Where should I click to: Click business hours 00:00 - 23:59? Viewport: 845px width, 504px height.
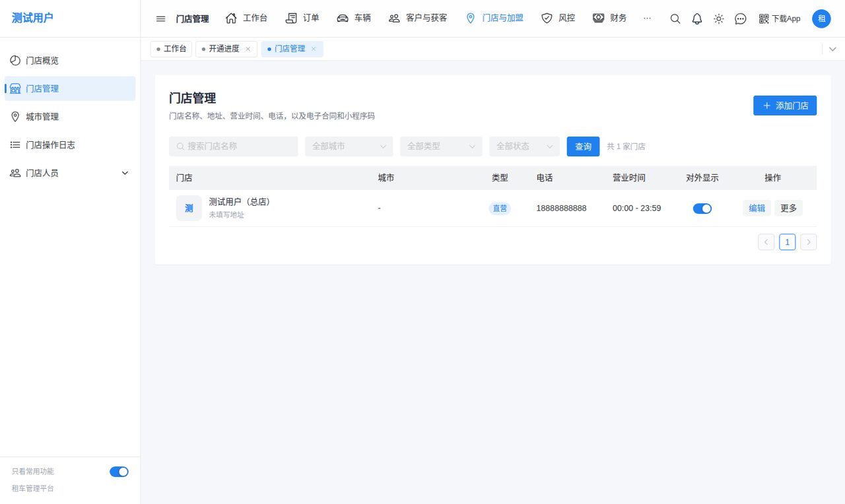coord(637,208)
